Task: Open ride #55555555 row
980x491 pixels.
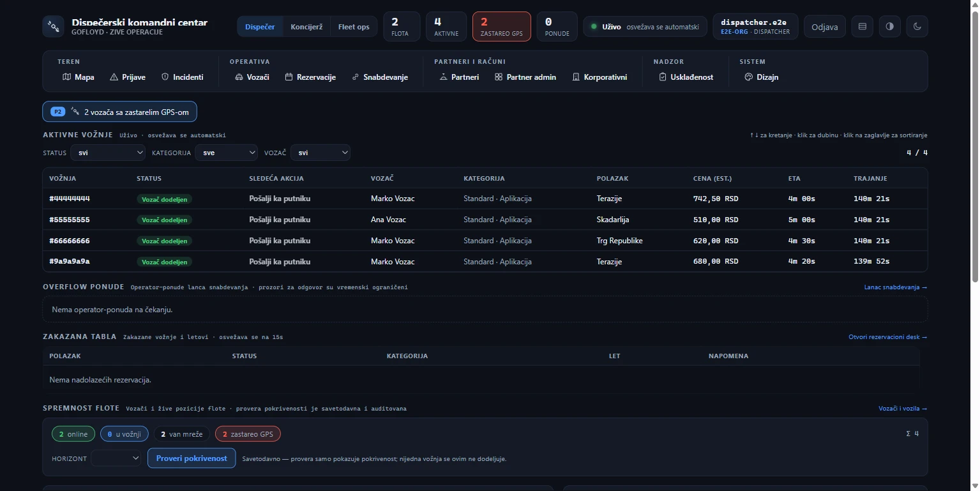Action: click(485, 220)
